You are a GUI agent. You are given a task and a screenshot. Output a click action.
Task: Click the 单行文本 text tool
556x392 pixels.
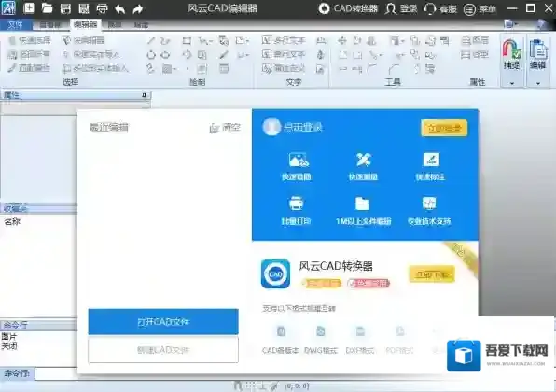pos(284,54)
